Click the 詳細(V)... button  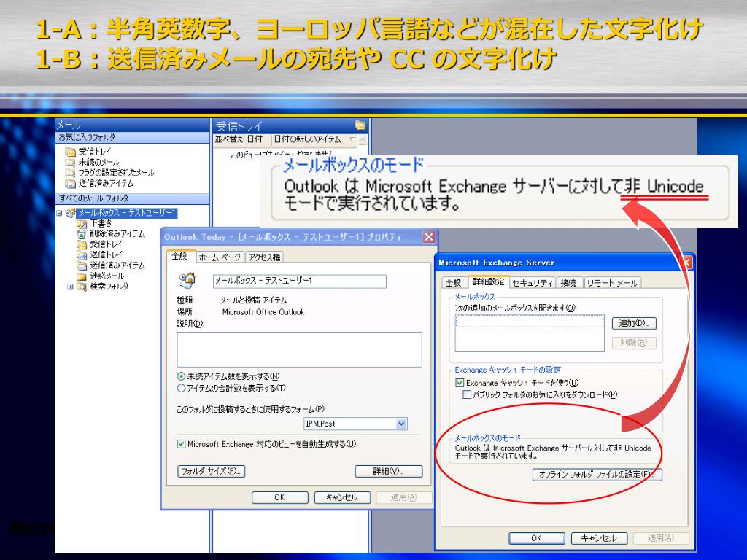(389, 472)
